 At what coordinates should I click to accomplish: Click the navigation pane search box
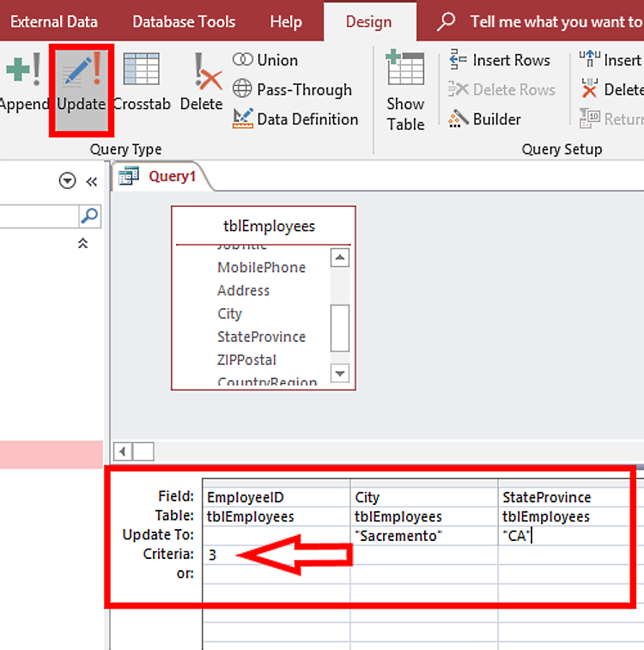[39, 216]
